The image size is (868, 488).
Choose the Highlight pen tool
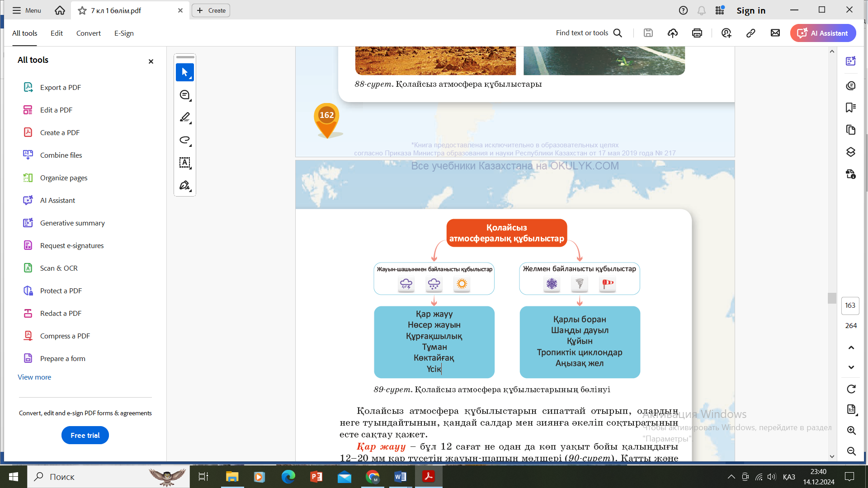pyautogui.click(x=184, y=117)
